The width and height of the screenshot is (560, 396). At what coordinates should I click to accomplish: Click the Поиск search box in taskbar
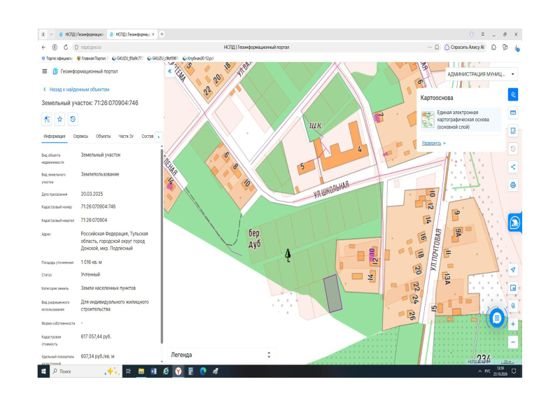pyautogui.click(x=86, y=372)
